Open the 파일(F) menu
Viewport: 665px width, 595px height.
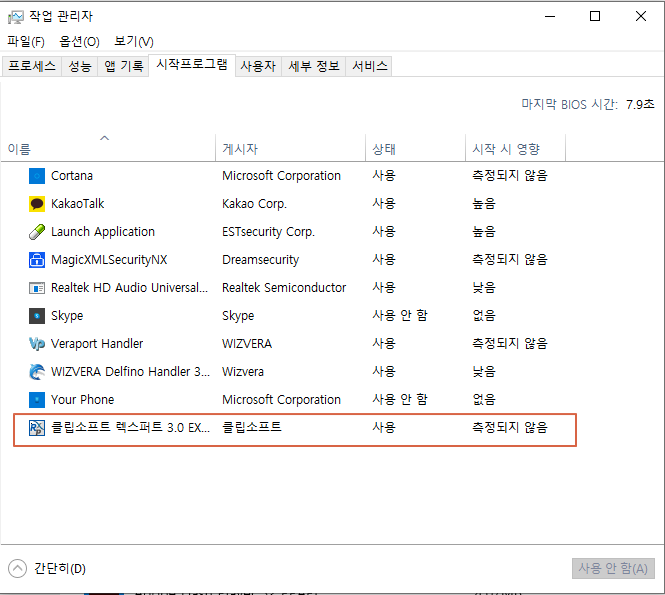pos(26,41)
